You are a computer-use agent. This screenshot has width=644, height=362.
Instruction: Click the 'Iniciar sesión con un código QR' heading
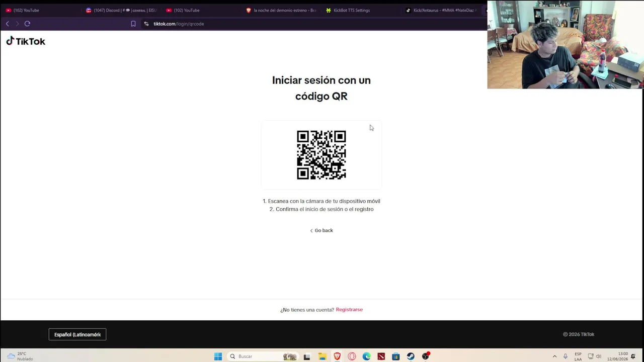pos(321,88)
